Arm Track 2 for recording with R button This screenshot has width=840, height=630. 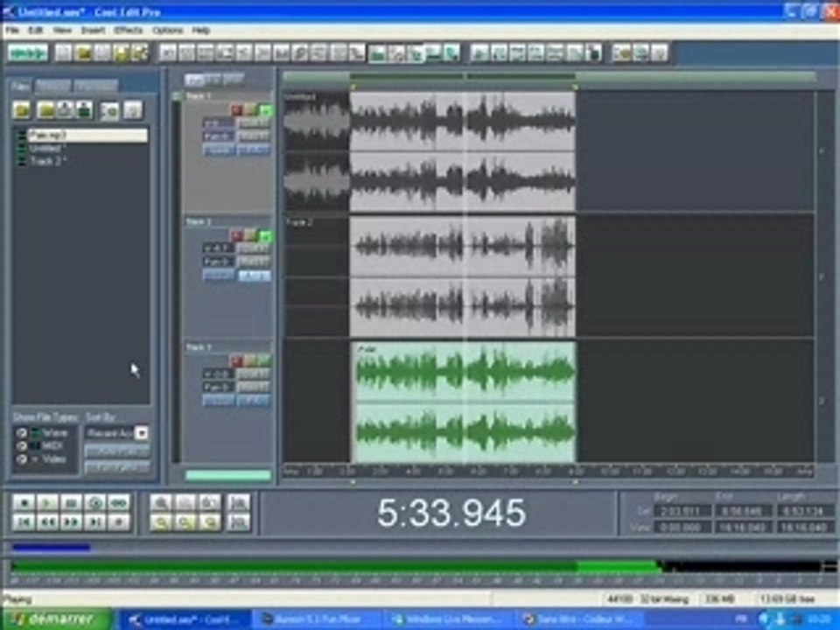pos(237,235)
